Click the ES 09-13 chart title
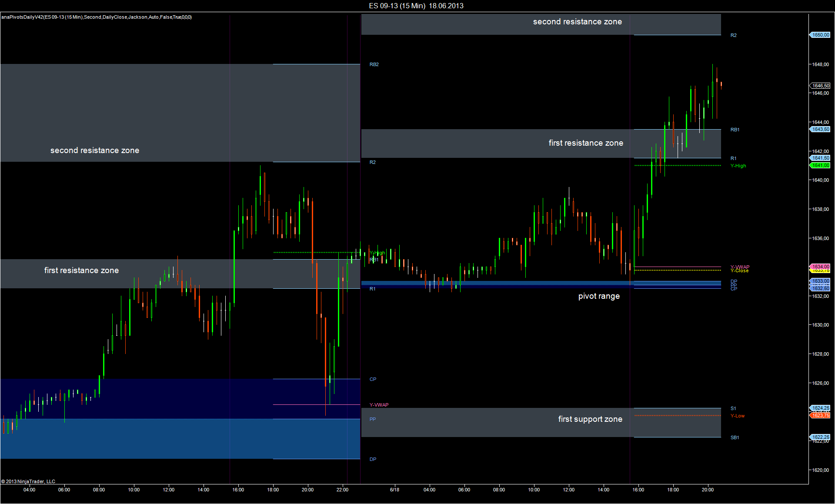This screenshot has width=835, height=504. click(416, 6)
